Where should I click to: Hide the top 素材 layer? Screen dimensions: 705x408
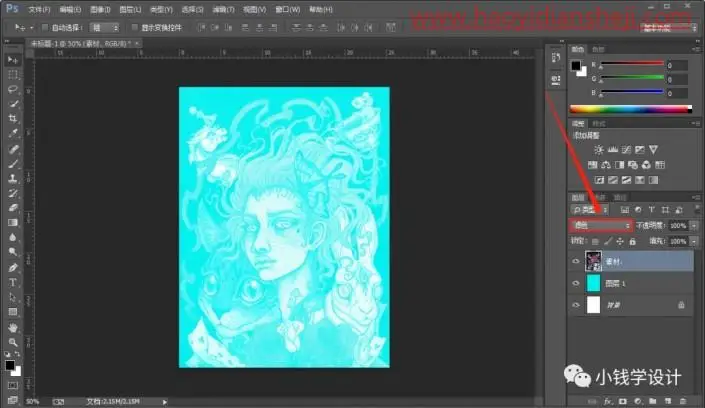click(576, 261)
